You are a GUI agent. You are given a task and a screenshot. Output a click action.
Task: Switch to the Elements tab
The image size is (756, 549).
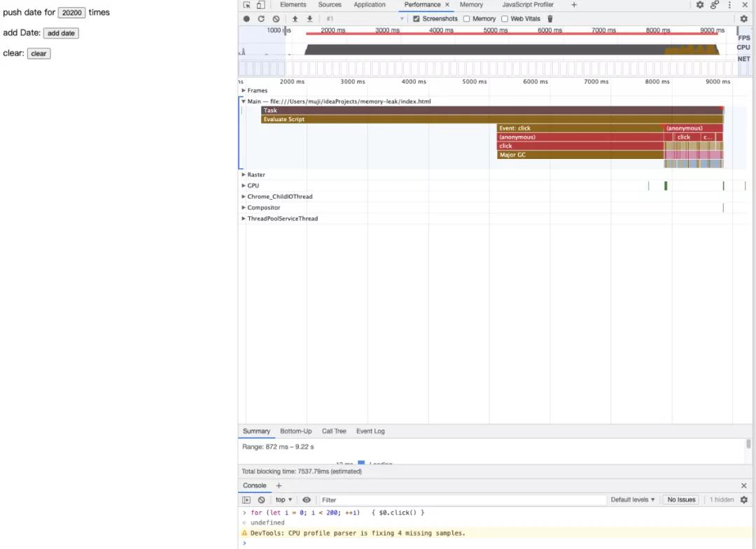(293, 4)
